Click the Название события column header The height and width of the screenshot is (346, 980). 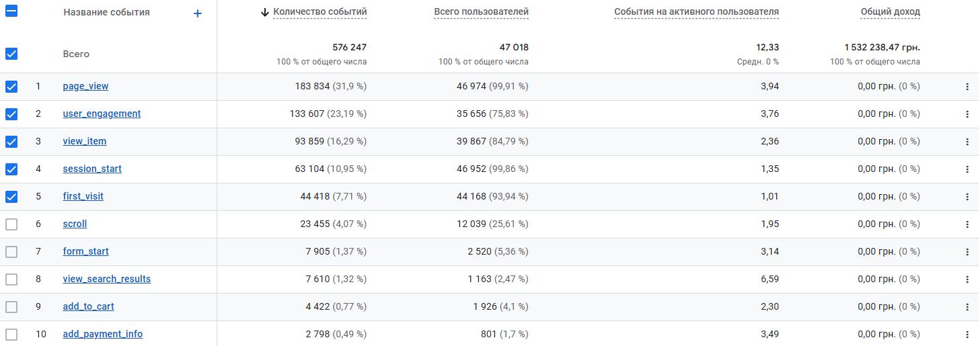pos(106,13)
